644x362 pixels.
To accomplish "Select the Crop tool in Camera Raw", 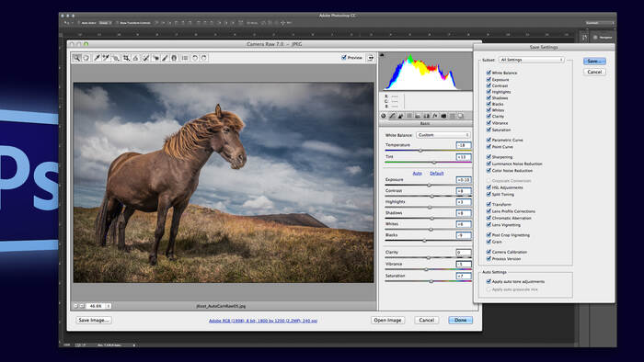I will [126, 58].
